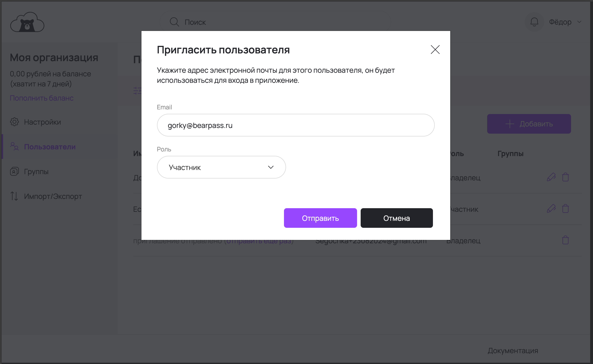Delete the pending invitation row

(x=565, y=240)
